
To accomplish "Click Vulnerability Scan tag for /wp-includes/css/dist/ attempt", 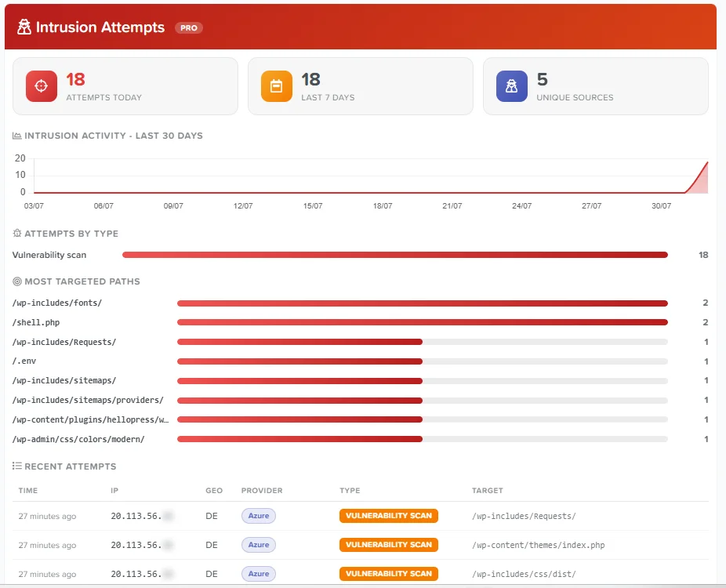I will click(388, 574).
